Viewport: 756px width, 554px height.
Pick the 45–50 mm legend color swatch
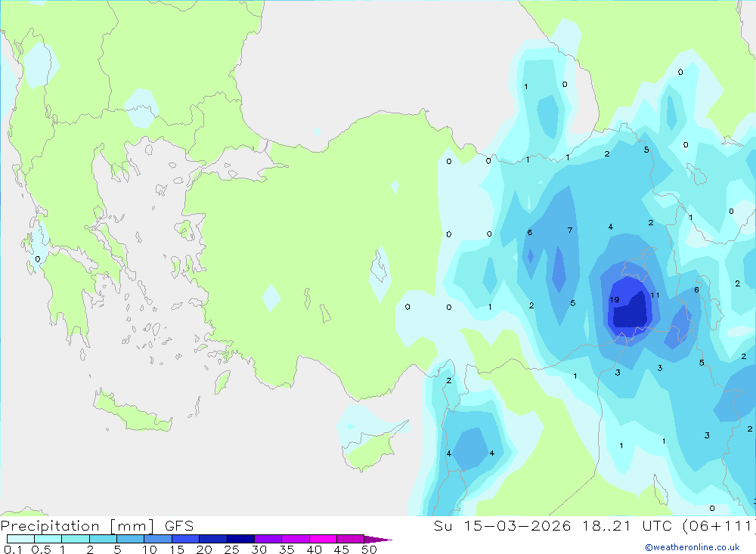[350, 539]
